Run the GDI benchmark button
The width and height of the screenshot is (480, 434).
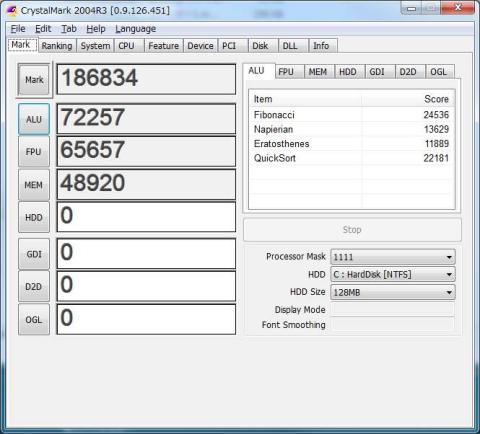pyautogui.click(x=34, y=254)
